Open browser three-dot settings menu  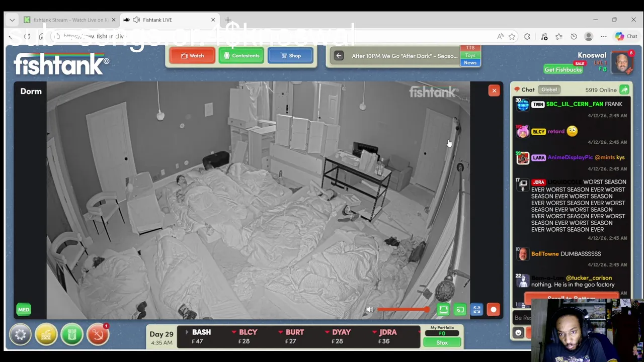point(604,36)
